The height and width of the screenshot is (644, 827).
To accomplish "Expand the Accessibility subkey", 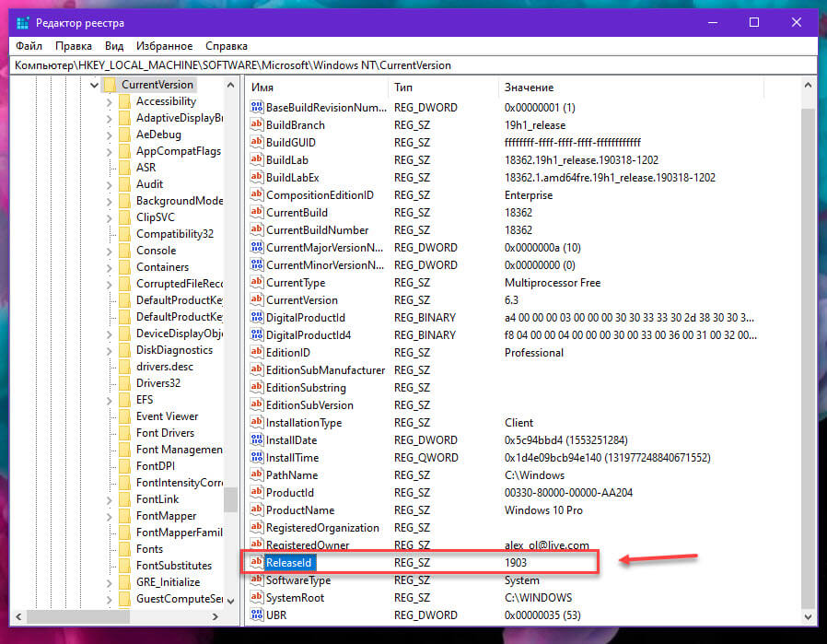I will pyautogui.click(x=109, y=101).
